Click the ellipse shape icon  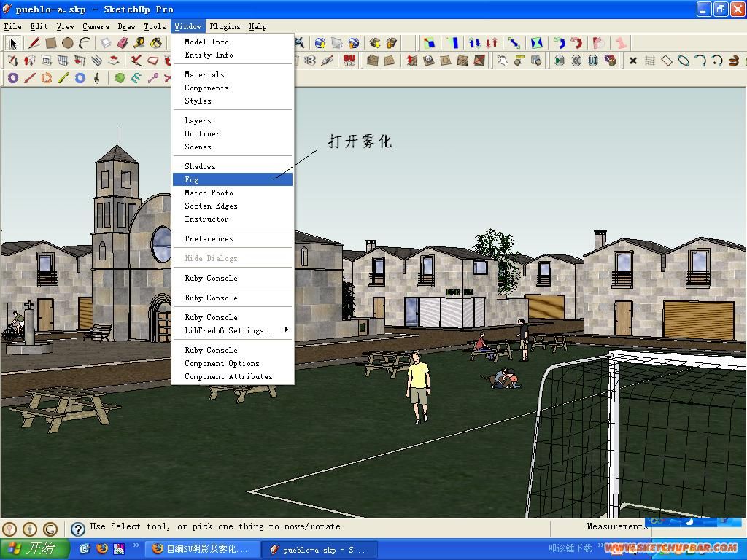click(x=683, y=61)
